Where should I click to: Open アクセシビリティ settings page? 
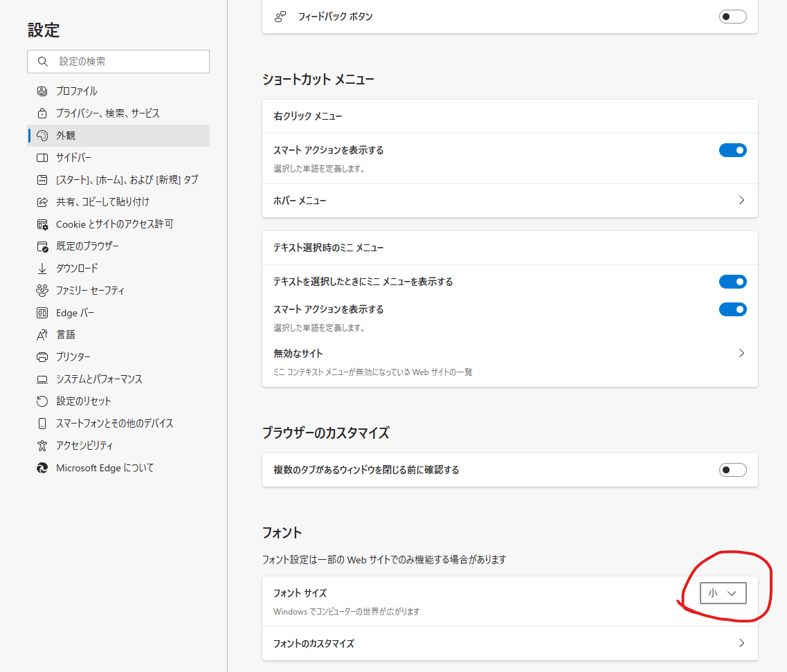click(118, 446)
